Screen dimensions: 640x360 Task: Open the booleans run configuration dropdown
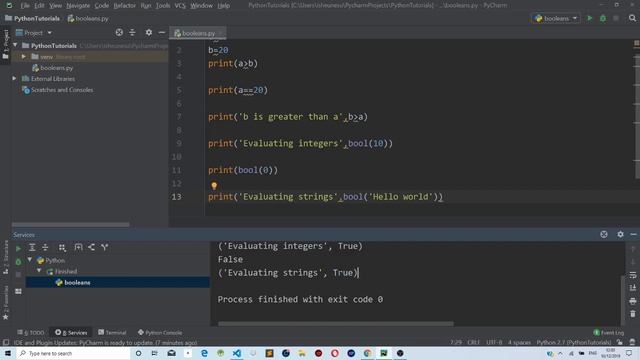point(556,18)
